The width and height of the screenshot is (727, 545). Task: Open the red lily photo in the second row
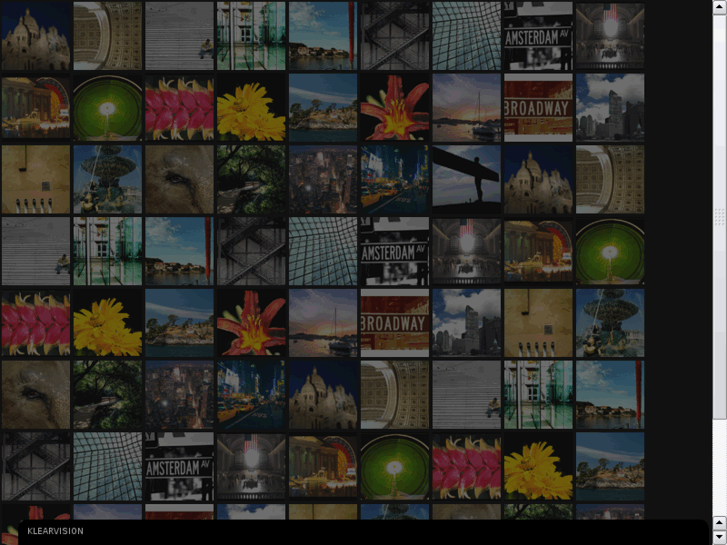[x=395, y=108]
